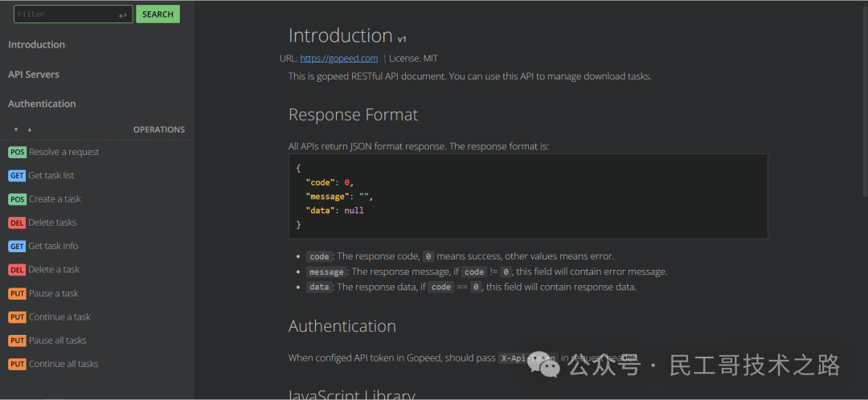The image size is (868, 400).
Task: Click POS badge beside Create a task
Action: [18, 199]
